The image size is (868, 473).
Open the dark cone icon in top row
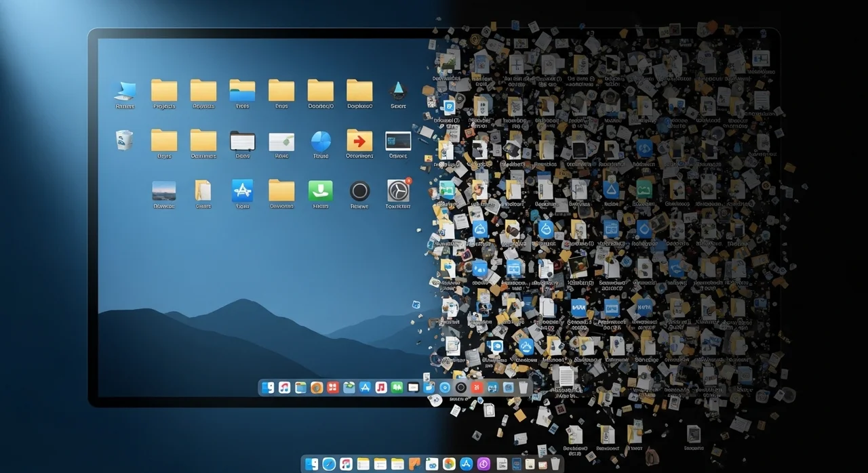coord(398,91)
